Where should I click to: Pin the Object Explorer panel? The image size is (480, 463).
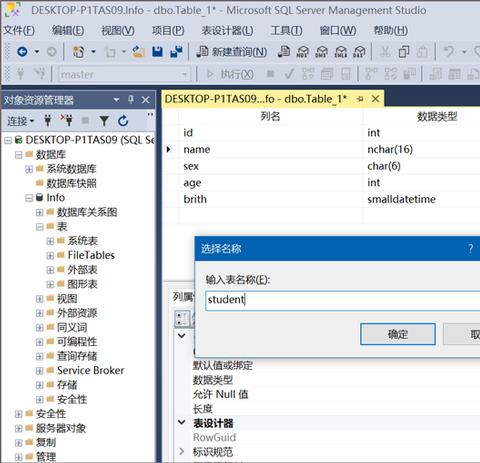point(131,99)
